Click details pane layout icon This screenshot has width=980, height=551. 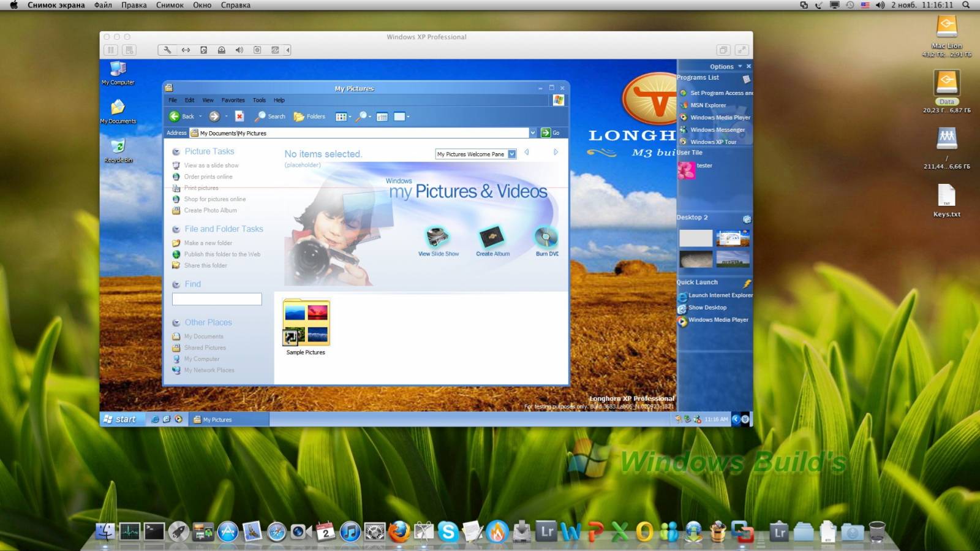click(382, 116)
